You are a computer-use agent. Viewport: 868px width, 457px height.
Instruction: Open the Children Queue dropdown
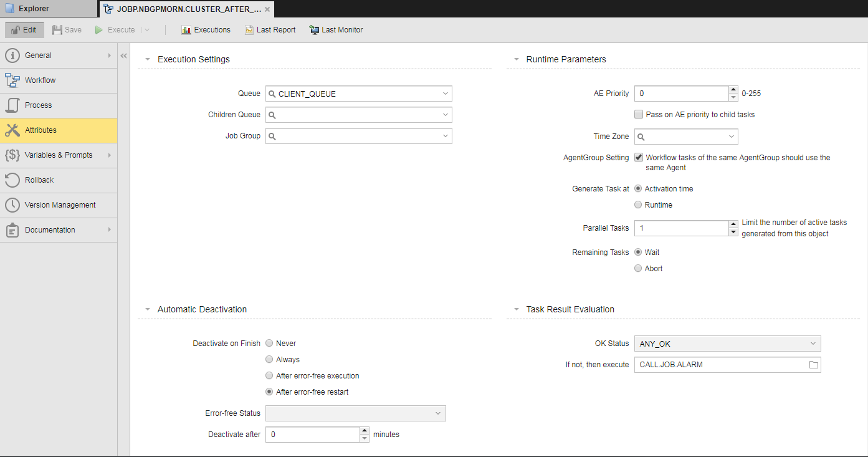pos(446,115)
